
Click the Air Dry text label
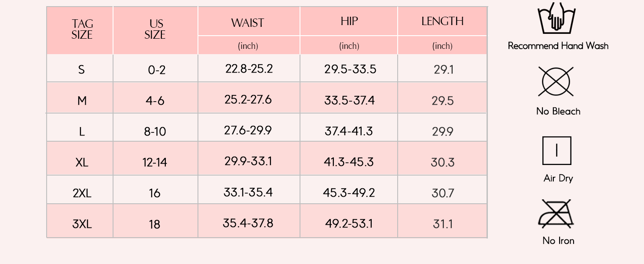[x=558, y=178]
